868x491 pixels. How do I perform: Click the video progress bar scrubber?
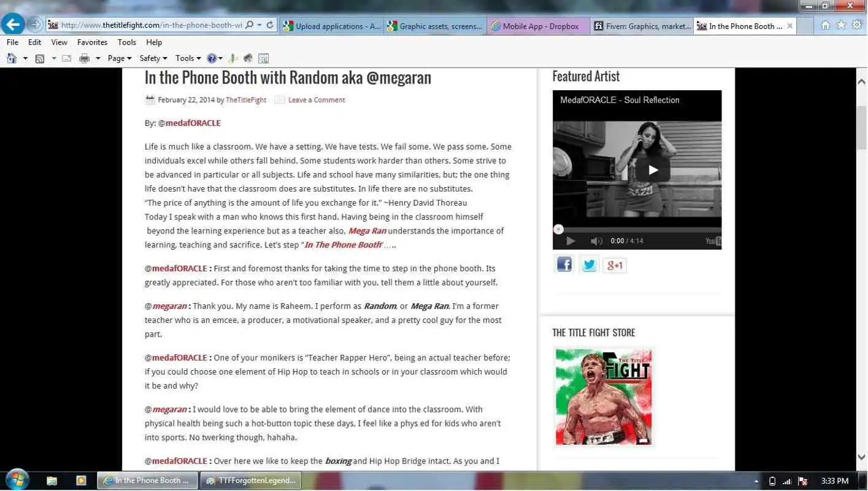[x=558, y=230]
